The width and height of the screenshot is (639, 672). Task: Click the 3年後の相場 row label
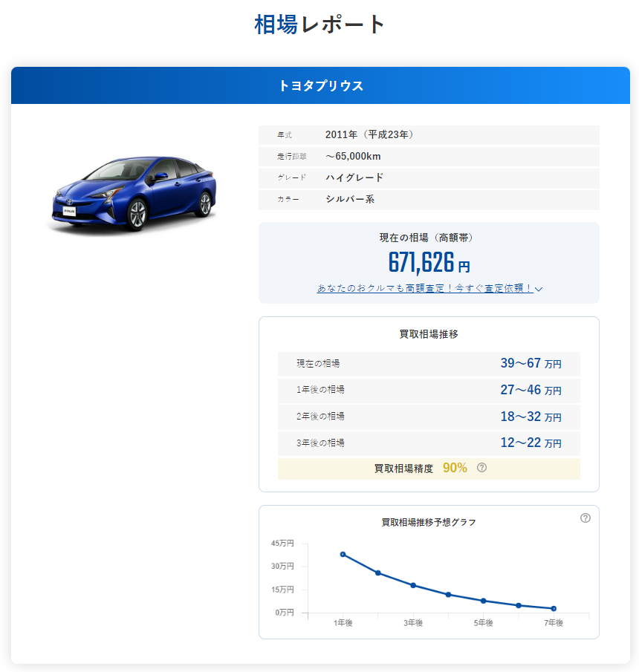pos(320,443)
